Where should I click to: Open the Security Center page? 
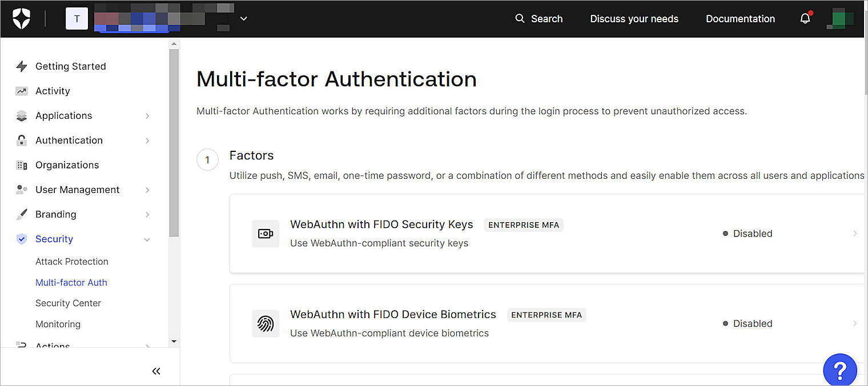(x=68, y=303)
